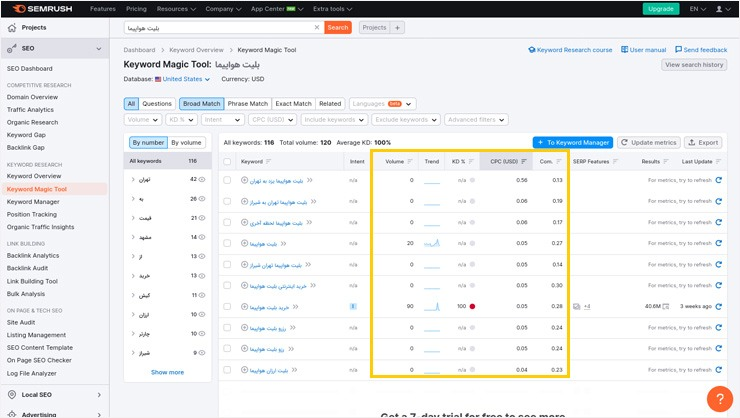Toggle eye icon for the 26-keyword group
The width and height of the screenshot is (740, 418).
[x=202, y=199]
